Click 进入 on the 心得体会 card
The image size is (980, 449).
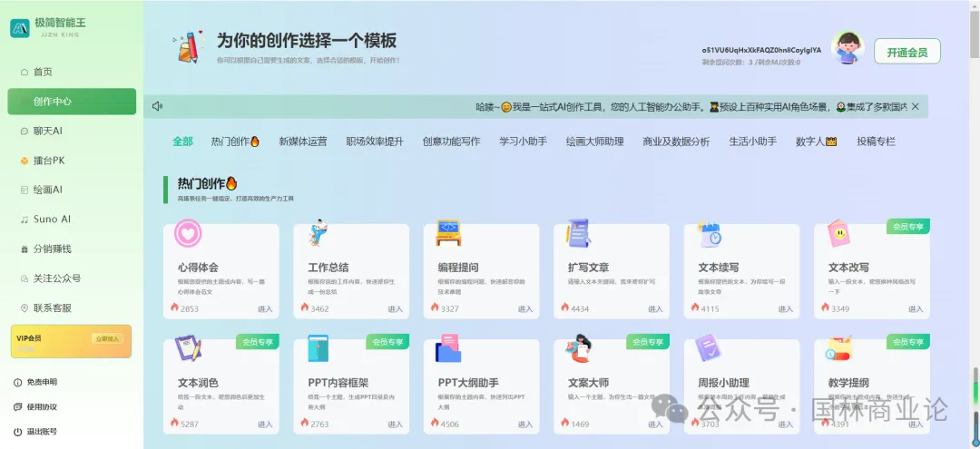[x=265, y=309]
